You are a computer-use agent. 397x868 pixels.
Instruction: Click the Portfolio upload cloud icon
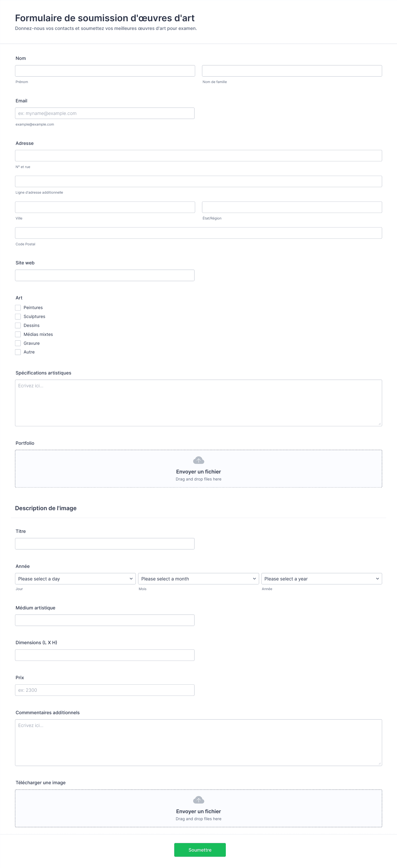pos(198,460)
